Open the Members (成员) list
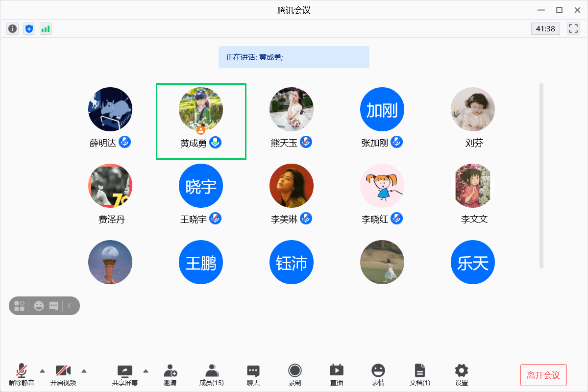The image size is (588, 392). pyautogui.click(x=212, y=375)
